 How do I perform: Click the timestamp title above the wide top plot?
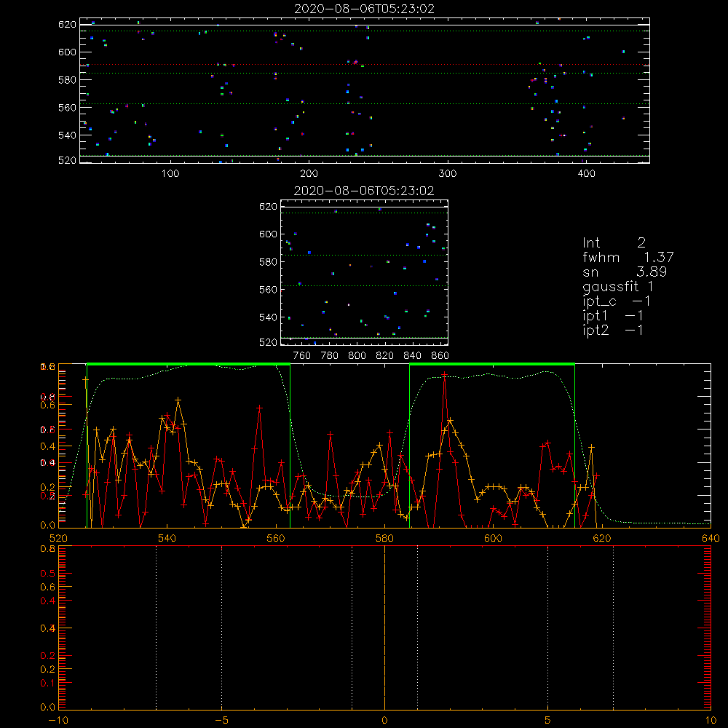(365, 9)
